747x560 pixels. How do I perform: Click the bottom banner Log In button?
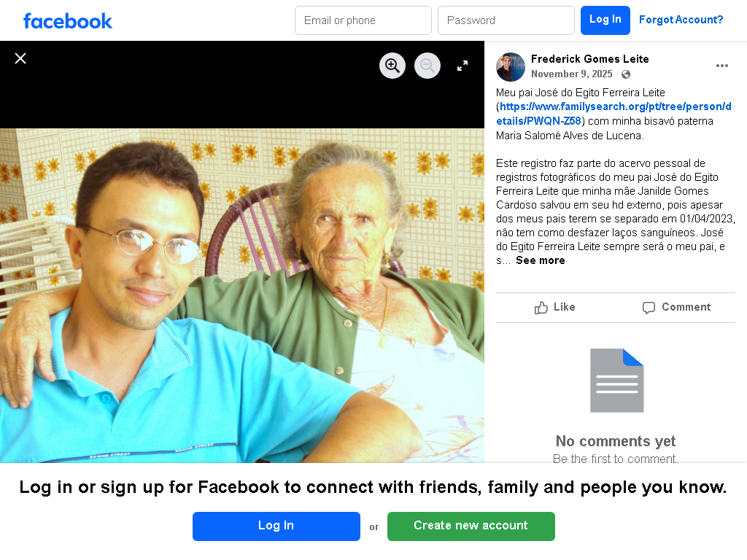point(276,526)
